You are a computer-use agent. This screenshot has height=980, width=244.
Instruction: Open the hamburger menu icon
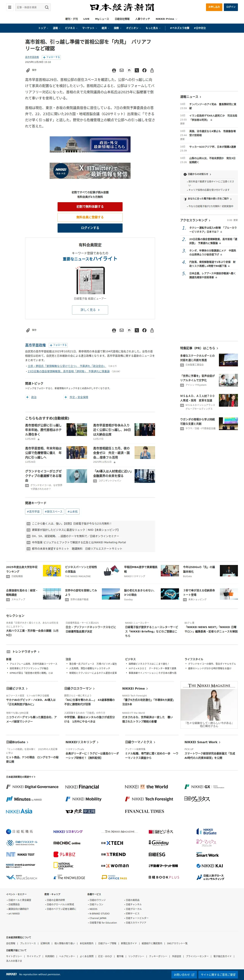pyautogui.click(x=10, y=7)
